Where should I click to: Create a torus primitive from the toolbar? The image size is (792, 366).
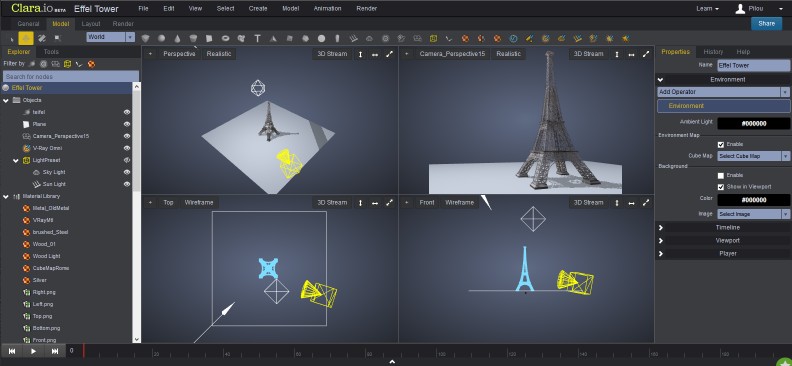tap(225, 38)
